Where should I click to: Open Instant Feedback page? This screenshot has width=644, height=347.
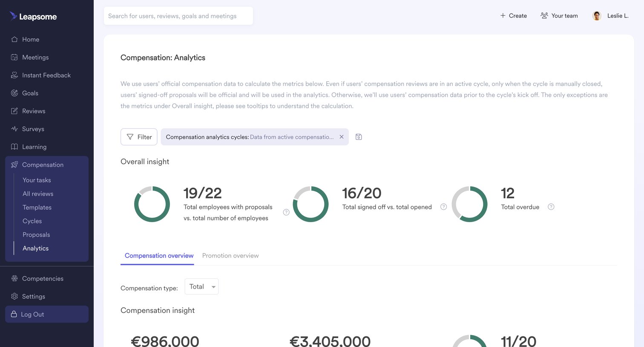pos(47,75)
